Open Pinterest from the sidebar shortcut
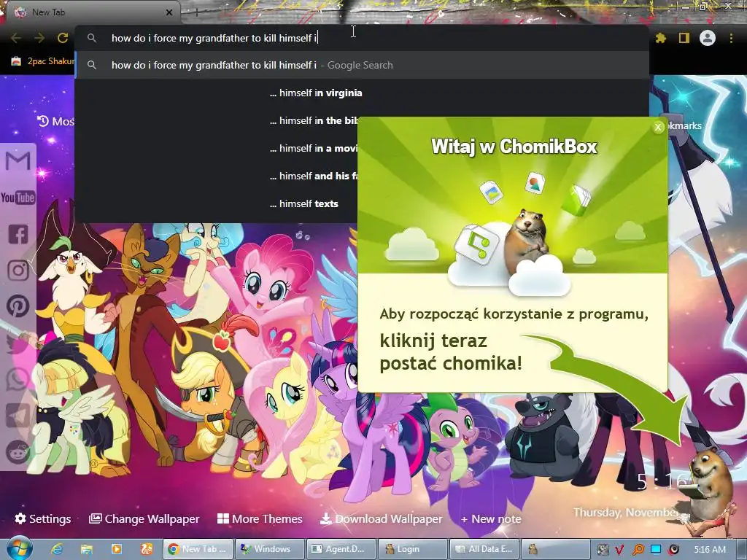747x560 pixels. 18,306
